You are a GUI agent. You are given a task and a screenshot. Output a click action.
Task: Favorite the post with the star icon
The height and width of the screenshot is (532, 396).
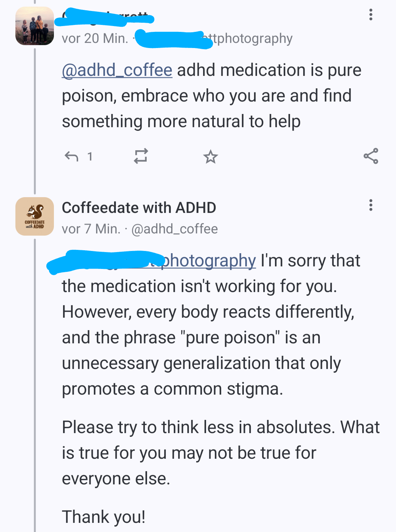point(210,157)
